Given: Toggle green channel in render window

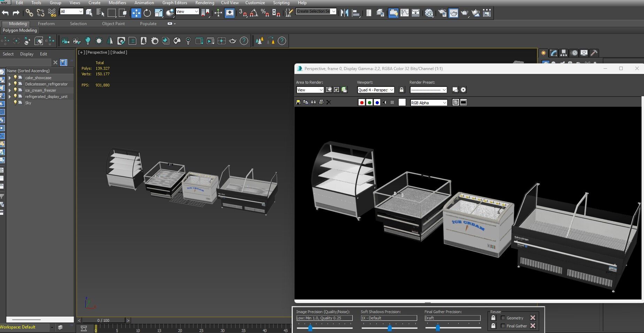Looking at the screenshot, I should pos(369,103).
